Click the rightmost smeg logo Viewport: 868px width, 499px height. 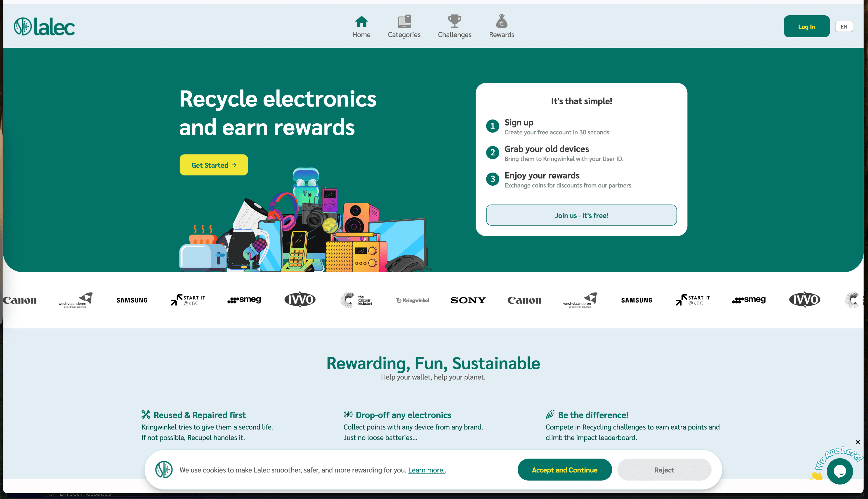pyautogui.click(x=749, y=300)
